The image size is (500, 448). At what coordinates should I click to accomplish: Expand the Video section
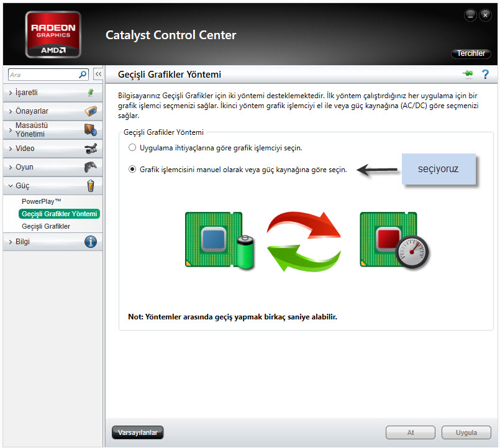(53, 149)
